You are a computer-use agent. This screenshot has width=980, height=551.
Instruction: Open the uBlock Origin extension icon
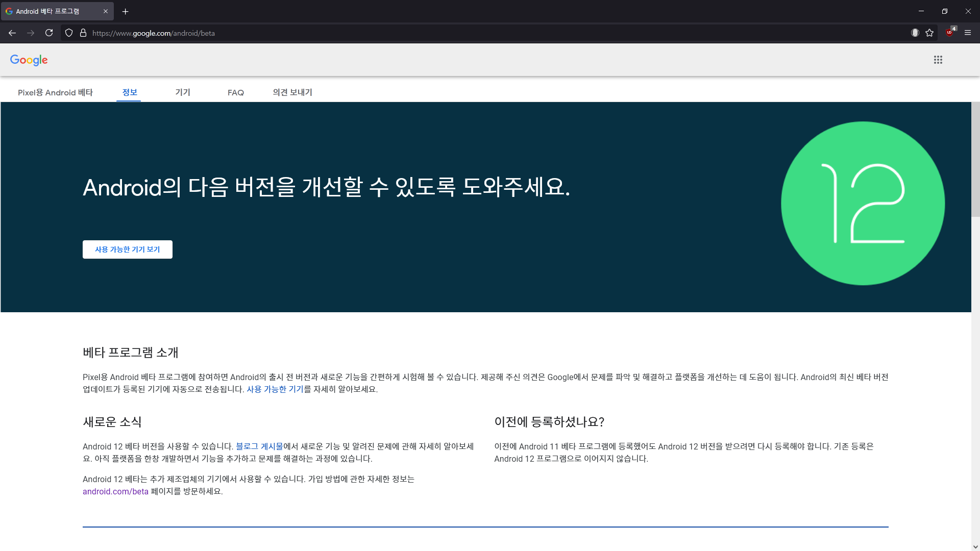pyautogui.click(x=950, y=33)
